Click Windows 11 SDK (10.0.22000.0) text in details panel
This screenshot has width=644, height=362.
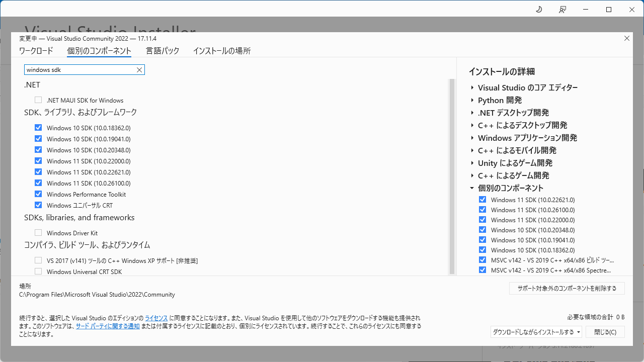click(533, 220)
